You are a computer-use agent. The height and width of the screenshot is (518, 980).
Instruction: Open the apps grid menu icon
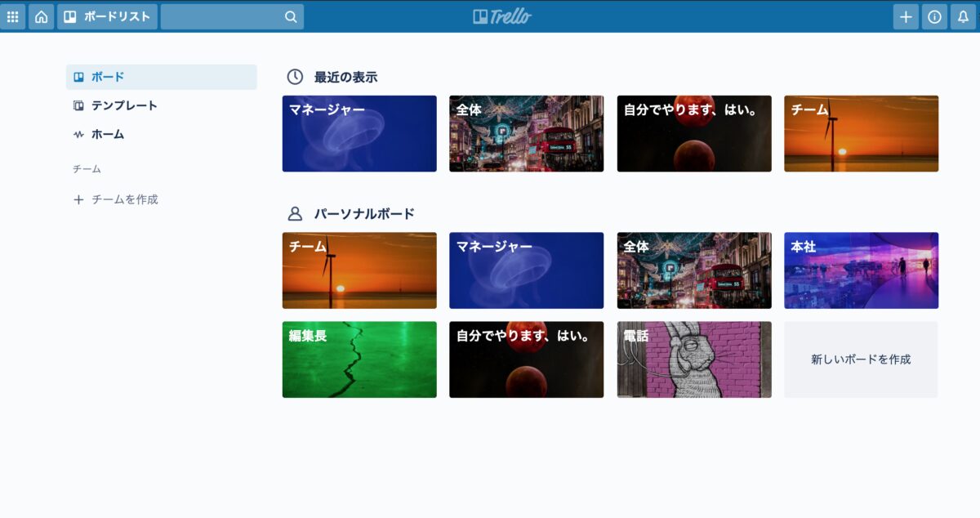[x=12, y=16]
